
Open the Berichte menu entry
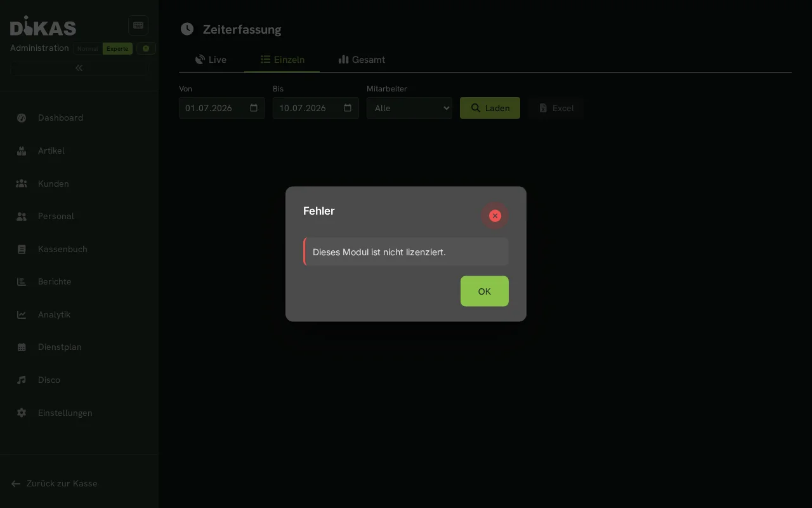coord(79,282)
